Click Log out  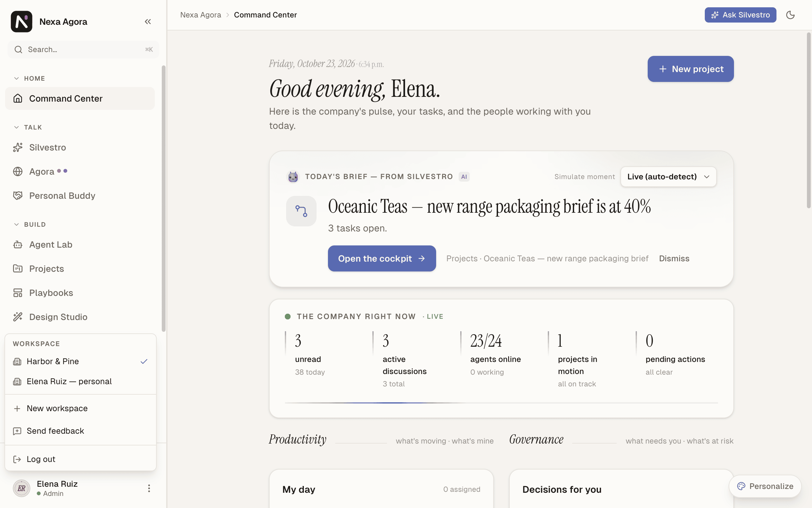click(x=81, y=459)
